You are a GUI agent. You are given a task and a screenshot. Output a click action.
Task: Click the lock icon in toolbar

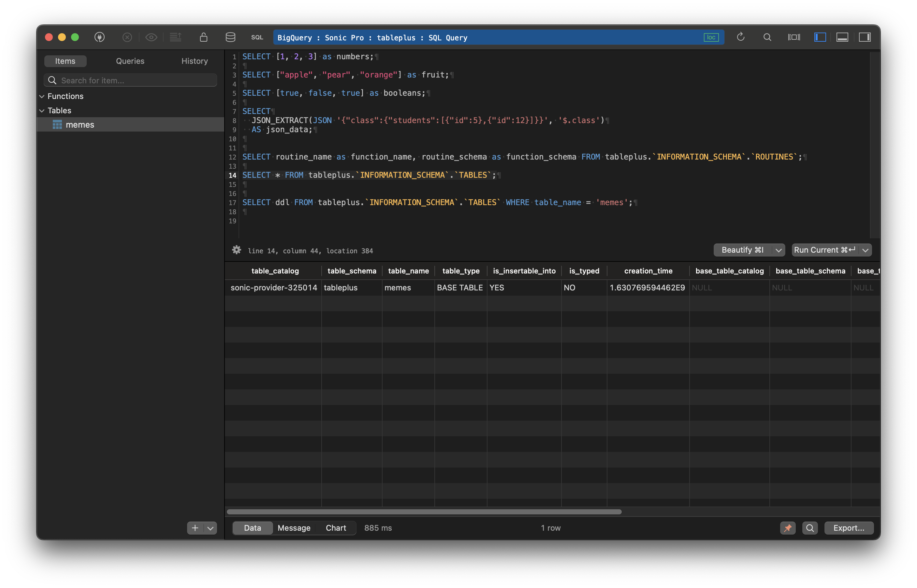pos(203,37)
